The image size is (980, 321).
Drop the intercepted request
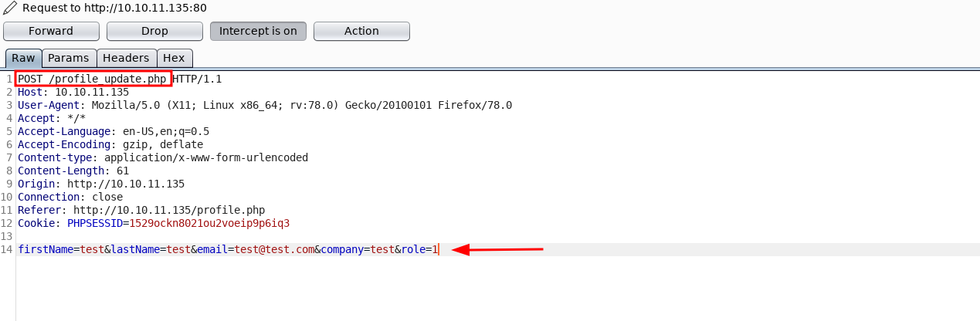point(154,32)
